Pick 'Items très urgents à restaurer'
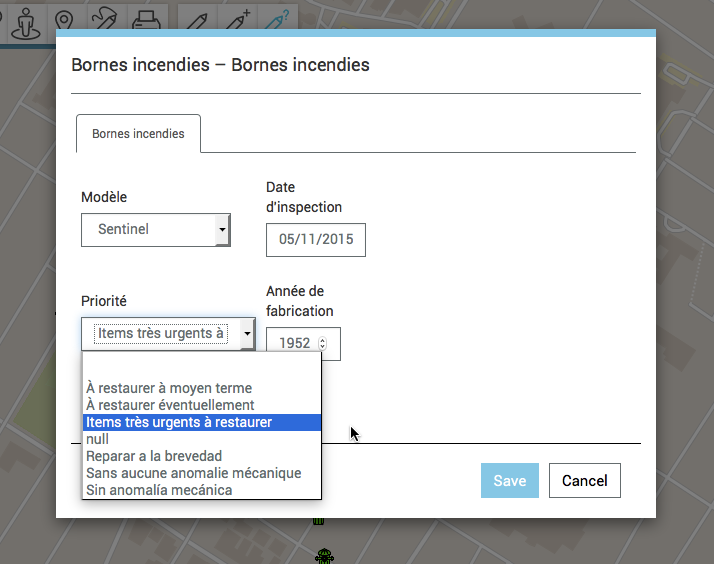Image resolution: width=714 pixels, height=564 pixels. coord(202,422)
